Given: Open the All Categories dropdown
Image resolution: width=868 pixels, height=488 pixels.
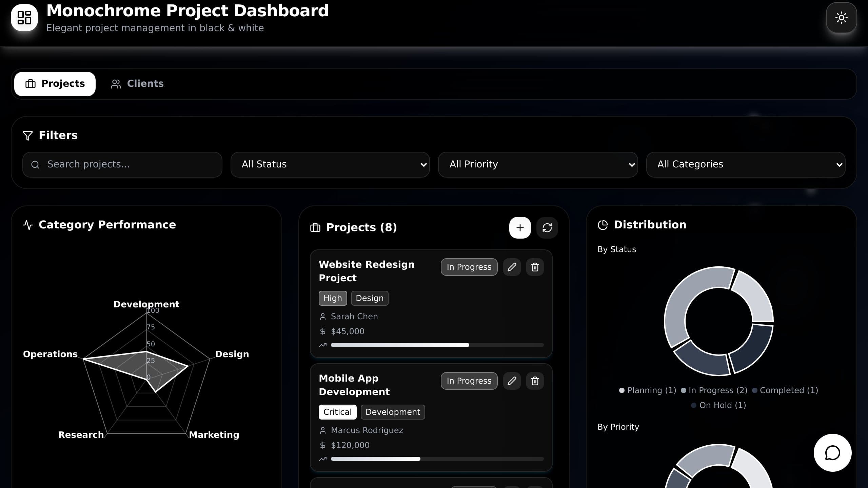Looking at the screenshot, I should (x=746, y=165).
